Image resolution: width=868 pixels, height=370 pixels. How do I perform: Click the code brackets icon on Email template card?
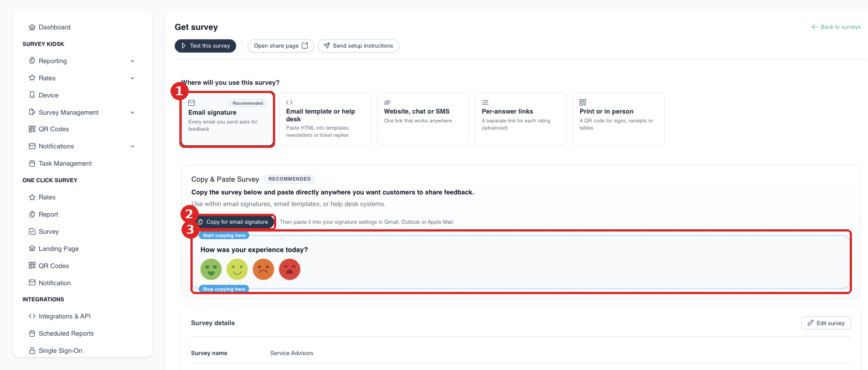[289, 102]
